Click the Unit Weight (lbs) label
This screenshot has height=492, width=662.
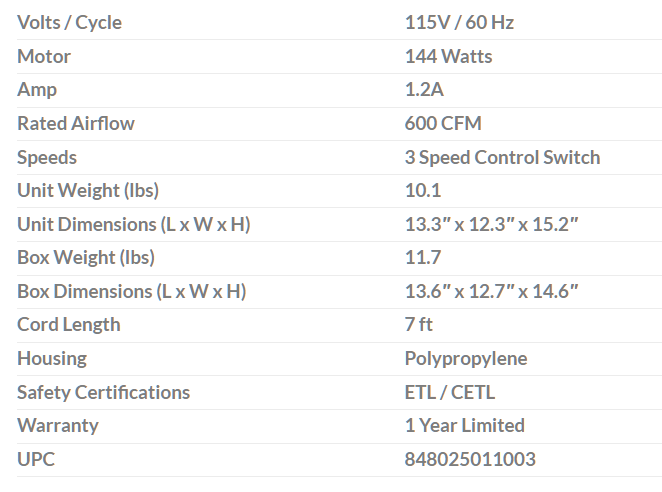coord(88,190)
